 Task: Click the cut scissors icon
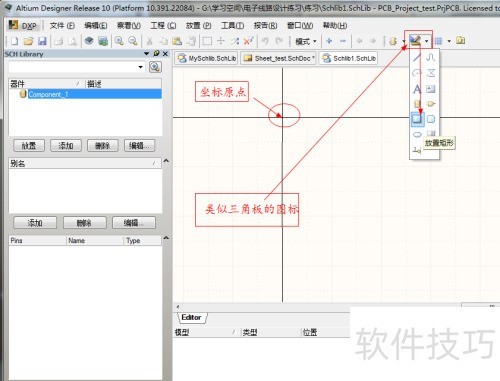pyautogui.click(x=150, y=41)
